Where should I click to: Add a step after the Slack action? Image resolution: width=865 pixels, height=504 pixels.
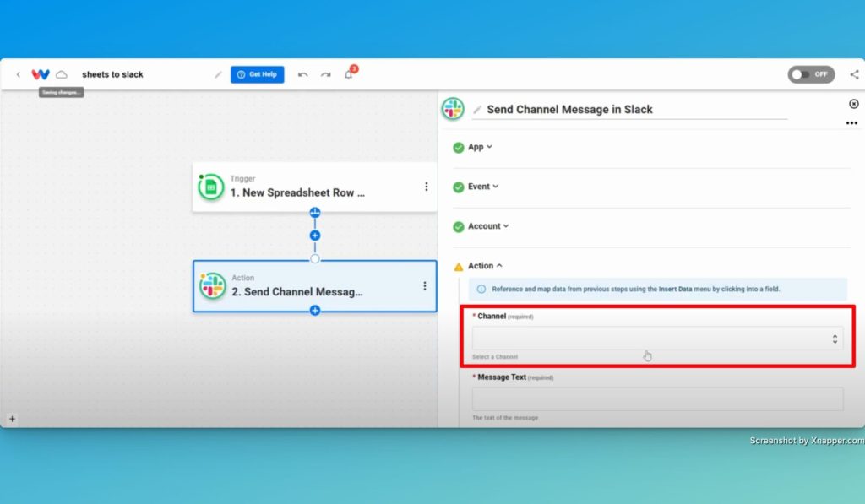coord(315,311)
